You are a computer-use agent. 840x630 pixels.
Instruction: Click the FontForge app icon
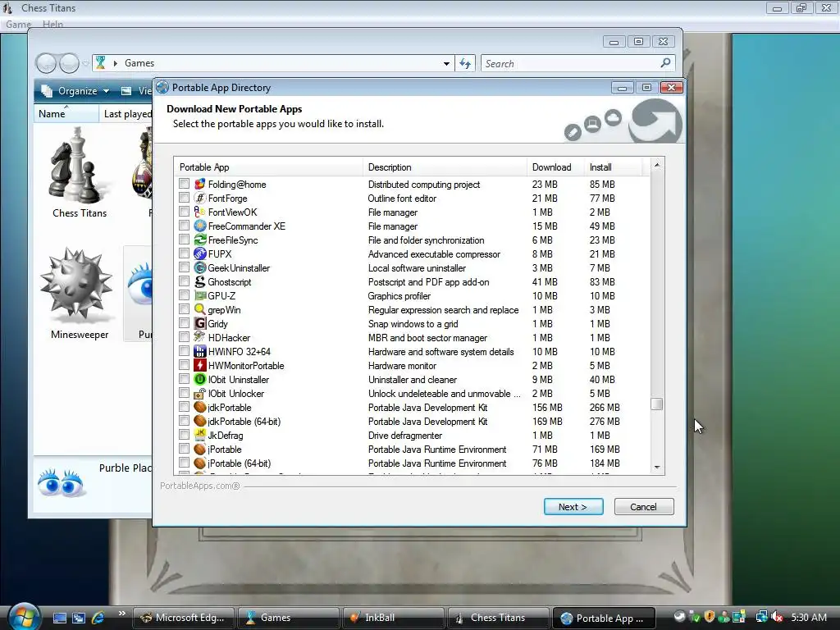pos(200,199)
